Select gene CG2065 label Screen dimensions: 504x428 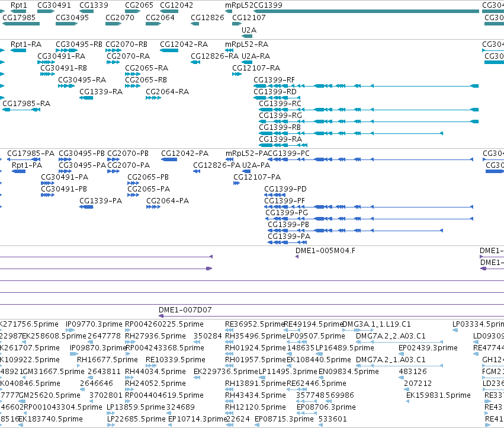[x=139, y=5]
